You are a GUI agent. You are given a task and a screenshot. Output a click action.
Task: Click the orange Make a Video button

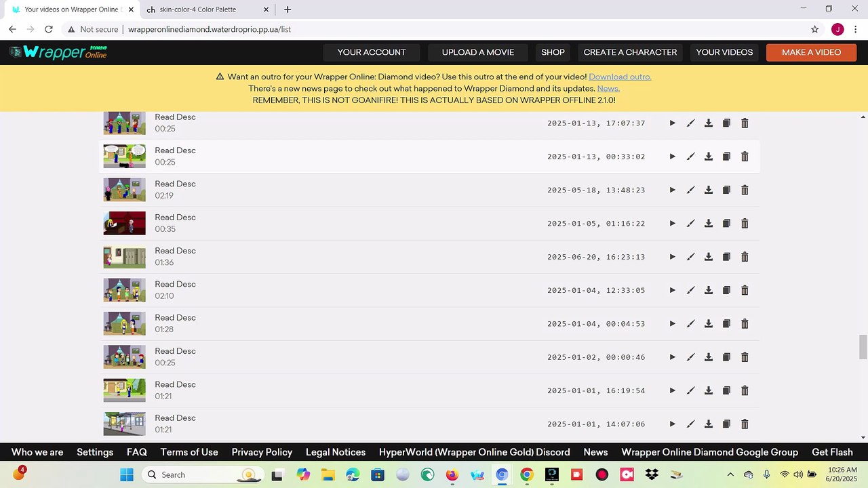[811, 52]
